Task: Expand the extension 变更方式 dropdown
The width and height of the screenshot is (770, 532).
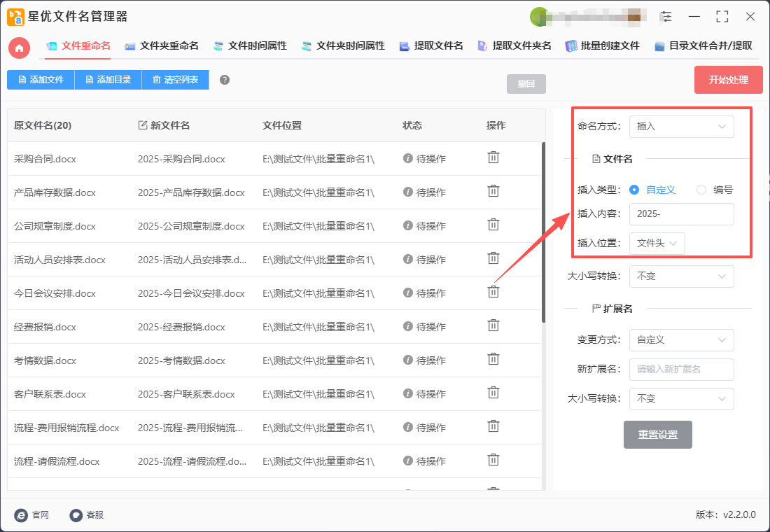Action: [x=681, y=339]
